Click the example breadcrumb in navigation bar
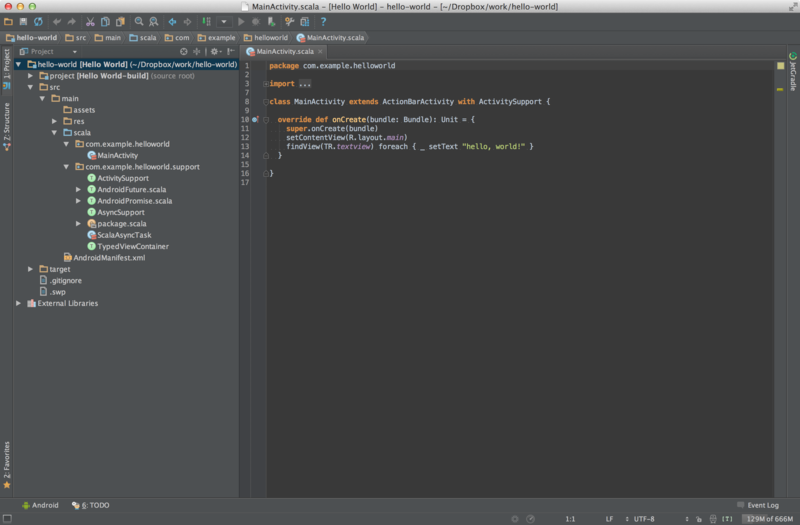Viewport: 800px width, 525px height. (x=216, y=38)
